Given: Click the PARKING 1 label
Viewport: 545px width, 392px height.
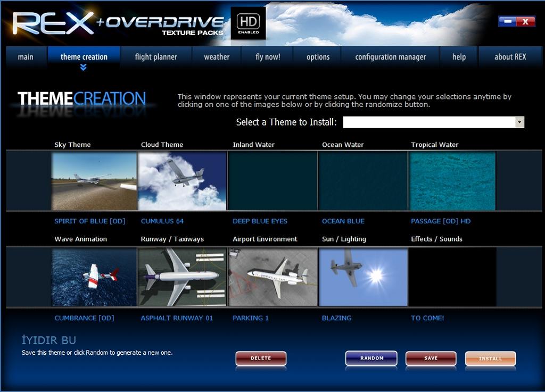Looking at the screenshot, I should pyautogui.click(x=251, y=318).
